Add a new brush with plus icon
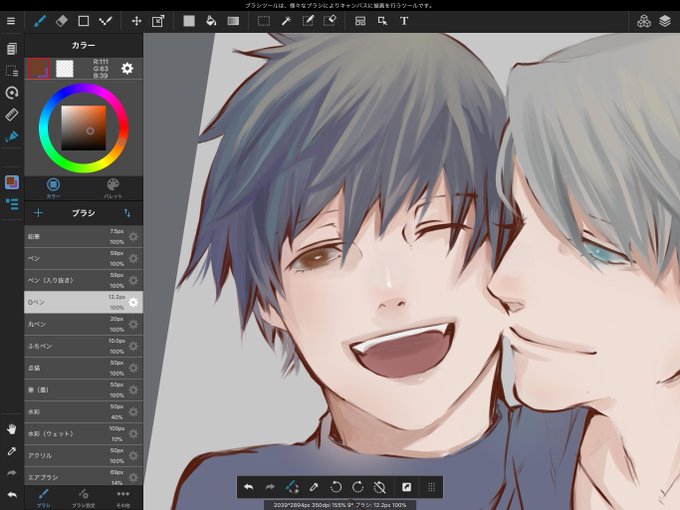The image size is (680, 510). click(38, 212)
